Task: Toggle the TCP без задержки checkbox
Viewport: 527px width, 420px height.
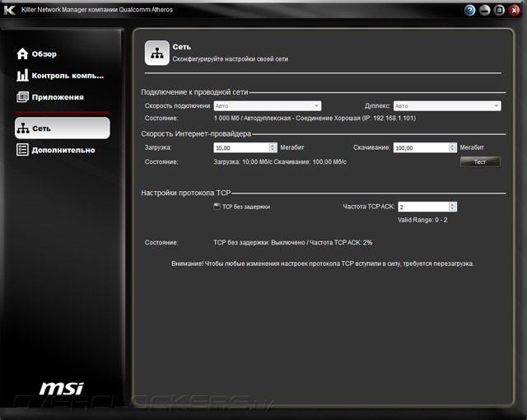Action: click(x=217, y=207)
